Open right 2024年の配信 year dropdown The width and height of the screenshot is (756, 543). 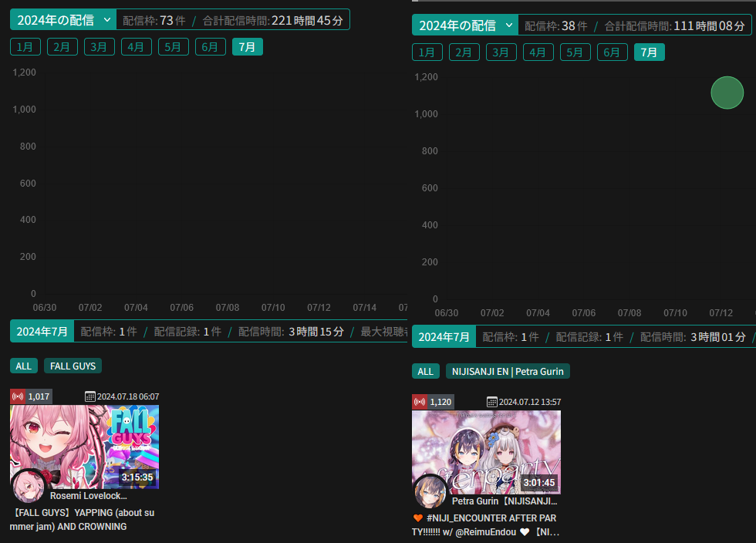(464, 25)
